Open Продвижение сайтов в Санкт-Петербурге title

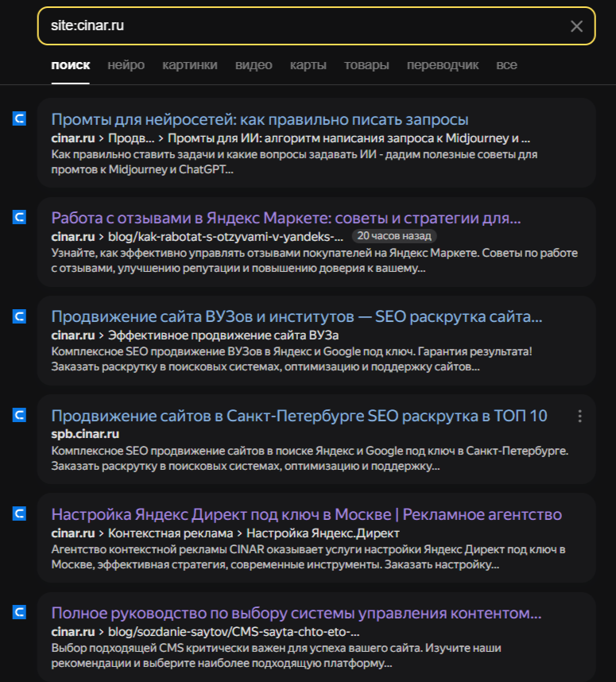(299, 416)
